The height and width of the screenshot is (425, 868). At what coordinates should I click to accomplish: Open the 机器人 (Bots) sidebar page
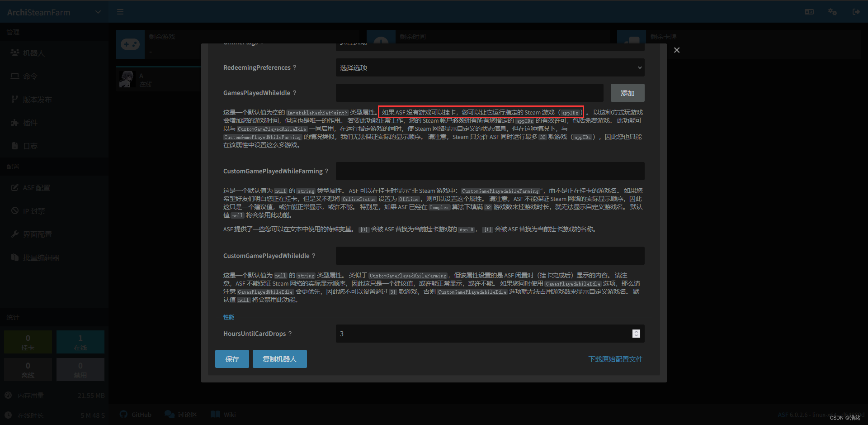point(34,53)
